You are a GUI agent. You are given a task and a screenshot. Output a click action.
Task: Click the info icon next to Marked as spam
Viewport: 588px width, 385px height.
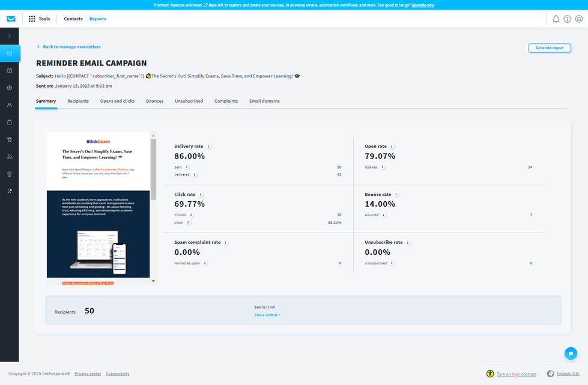click(205, 263)
